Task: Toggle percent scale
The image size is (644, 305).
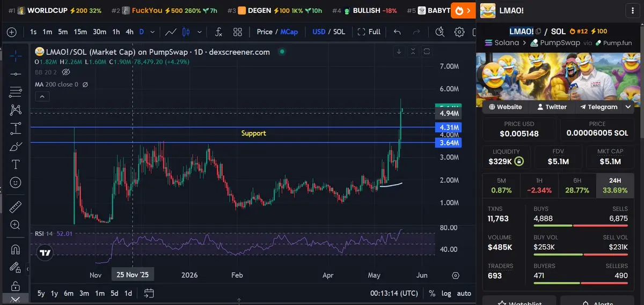Action: (432, 293)
